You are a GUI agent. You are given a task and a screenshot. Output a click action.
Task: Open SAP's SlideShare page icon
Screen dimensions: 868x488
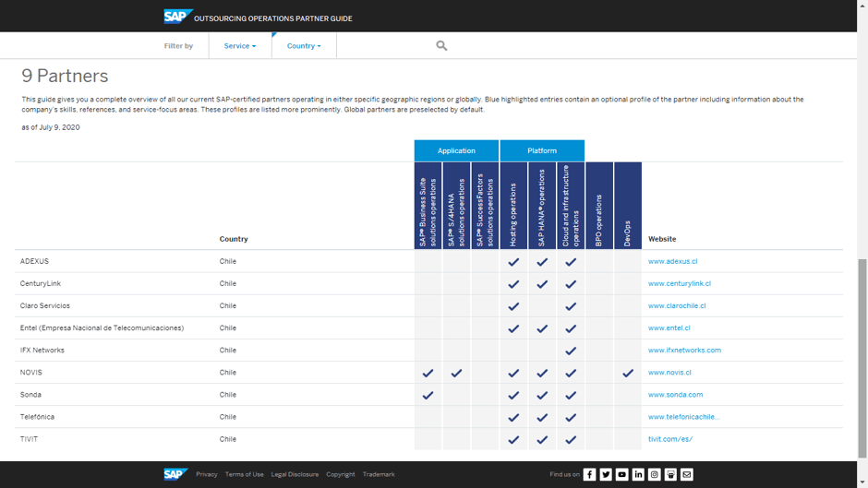(670, 474)
